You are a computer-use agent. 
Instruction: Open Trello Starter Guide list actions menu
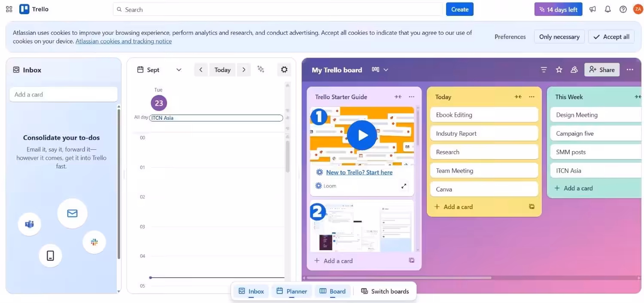tap(412, 97)
